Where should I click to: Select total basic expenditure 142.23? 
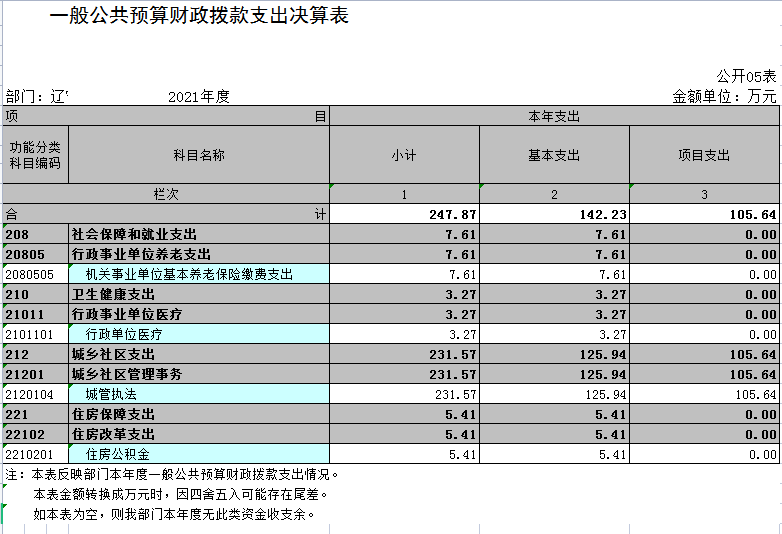click(554, 214)
